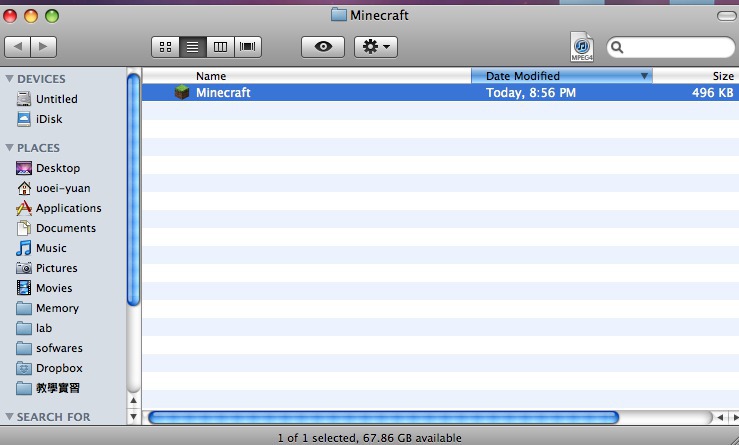
Task: Open Pictures icon in sidebar
Action: [24, 268]
